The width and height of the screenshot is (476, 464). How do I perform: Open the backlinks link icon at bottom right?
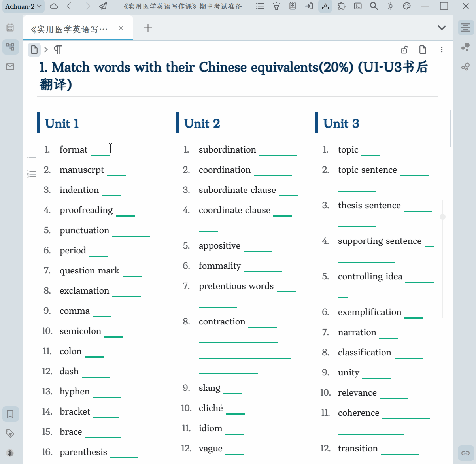coord(466,453)
